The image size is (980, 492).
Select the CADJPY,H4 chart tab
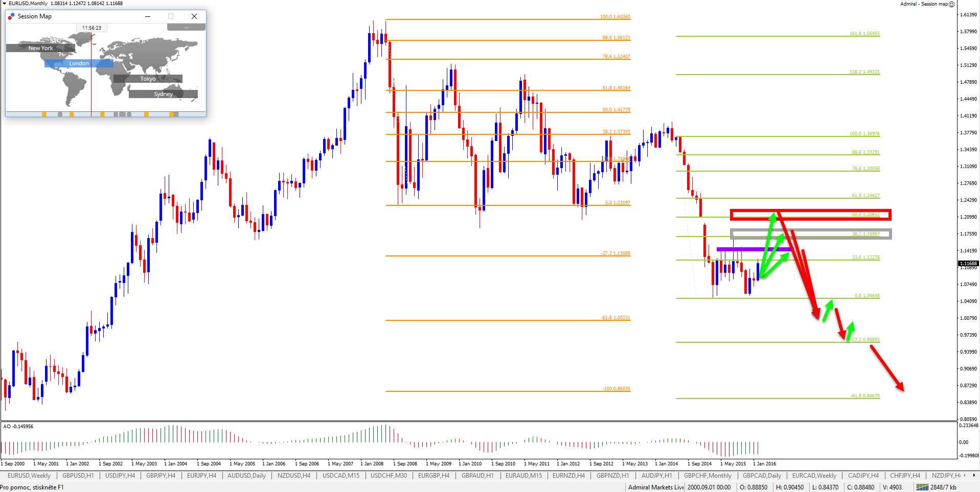[863, 476]
